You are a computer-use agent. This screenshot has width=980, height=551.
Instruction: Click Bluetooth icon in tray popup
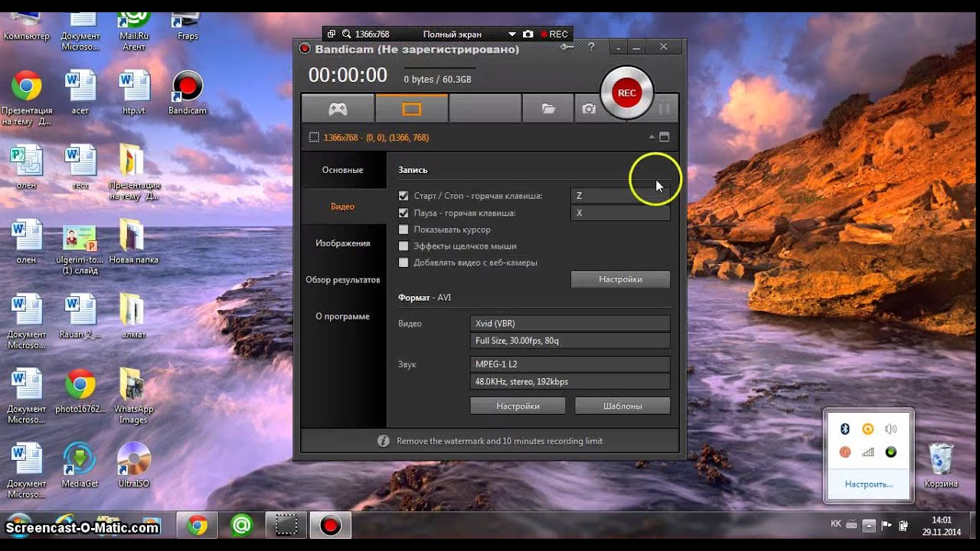pyautogui.click(x=845, y=429)
